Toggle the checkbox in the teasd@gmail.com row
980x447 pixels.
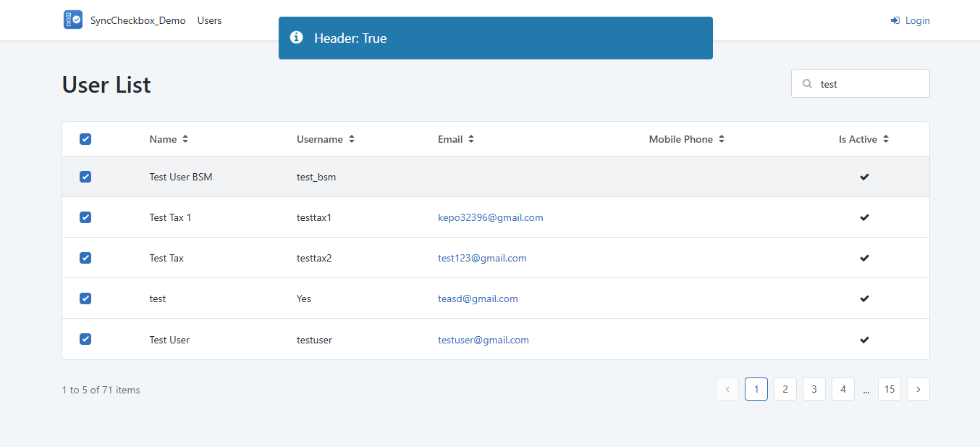[x=85, y=298]
